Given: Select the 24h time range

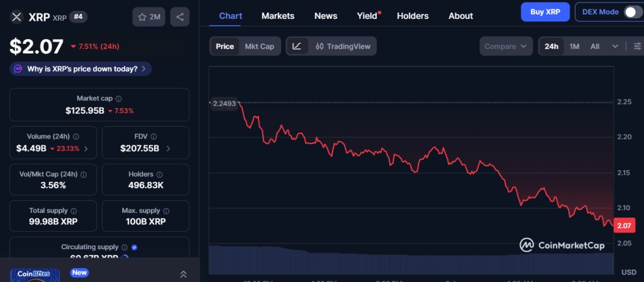Looking at the screenshot, I should tap(551, 46).
